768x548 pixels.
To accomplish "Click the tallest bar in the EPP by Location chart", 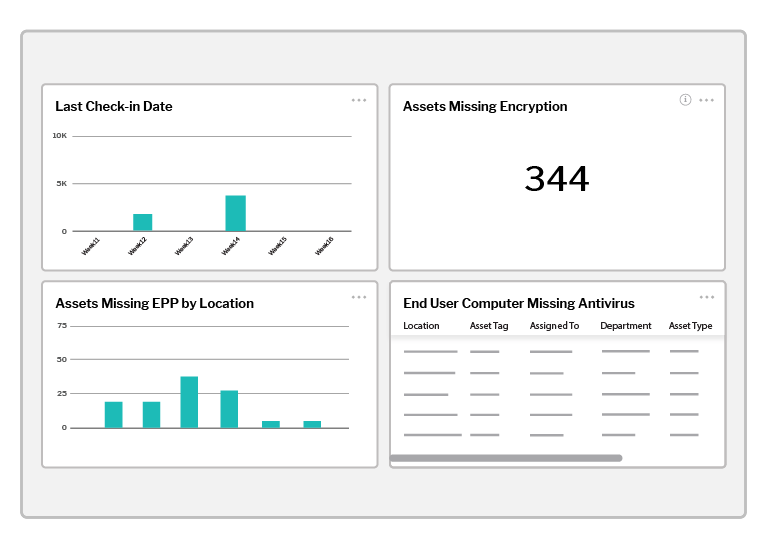I will pyautogui.click(x=189, y=402).
